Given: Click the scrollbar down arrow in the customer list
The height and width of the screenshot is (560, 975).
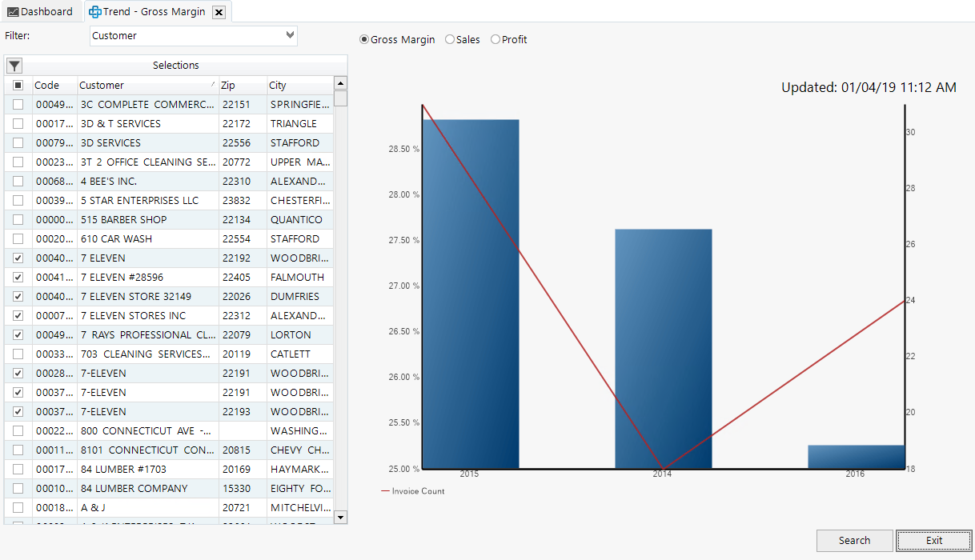Looking at the screenshot, I should pyautogui.click(x=339, y=518).
